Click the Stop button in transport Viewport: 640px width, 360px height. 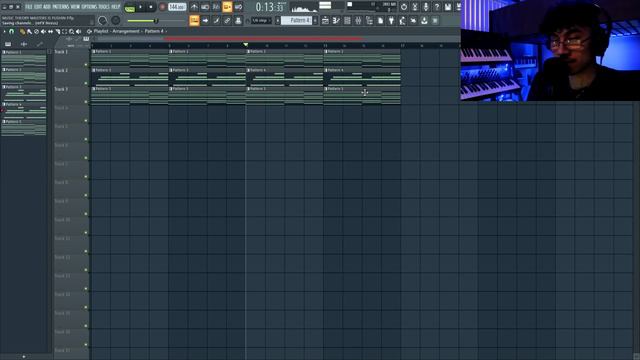pyautogui.click(x=151, y=7)
